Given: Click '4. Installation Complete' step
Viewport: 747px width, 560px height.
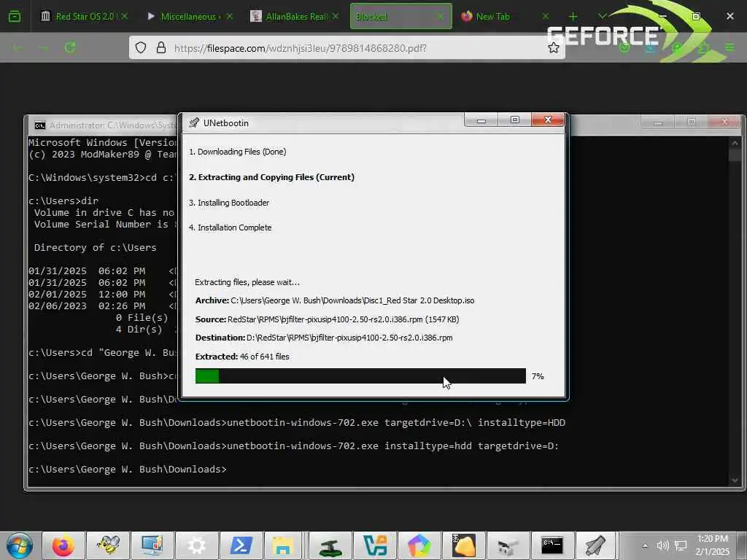Looking at the screenshot, I should (x=230, y=227).
